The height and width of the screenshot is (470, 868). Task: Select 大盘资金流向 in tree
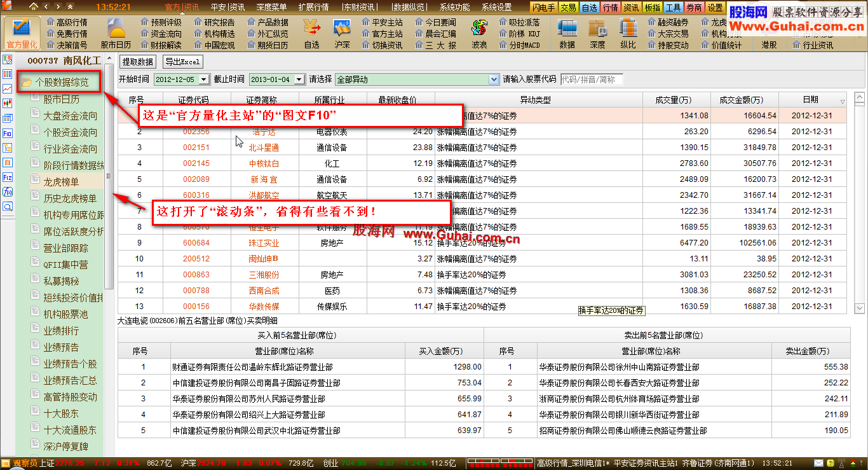[70, 115]
